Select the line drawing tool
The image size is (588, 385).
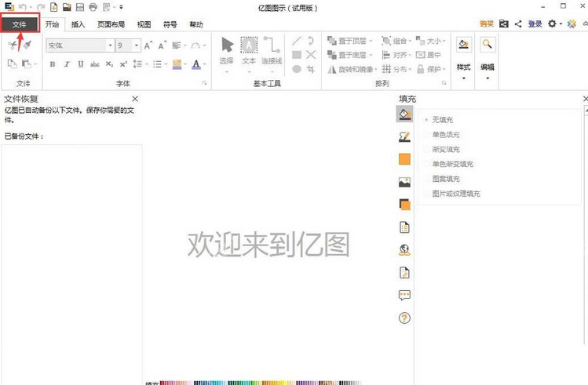click(297, 41)
